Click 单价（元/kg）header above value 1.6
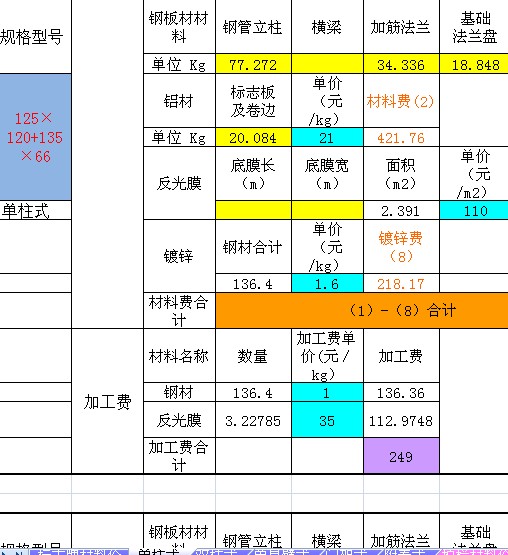 click(x=327, y=247)
